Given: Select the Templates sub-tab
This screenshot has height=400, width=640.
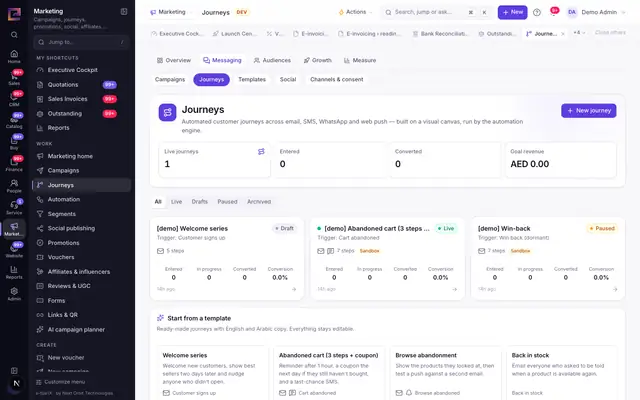Looking at the screenshot, I should point(252,80).
